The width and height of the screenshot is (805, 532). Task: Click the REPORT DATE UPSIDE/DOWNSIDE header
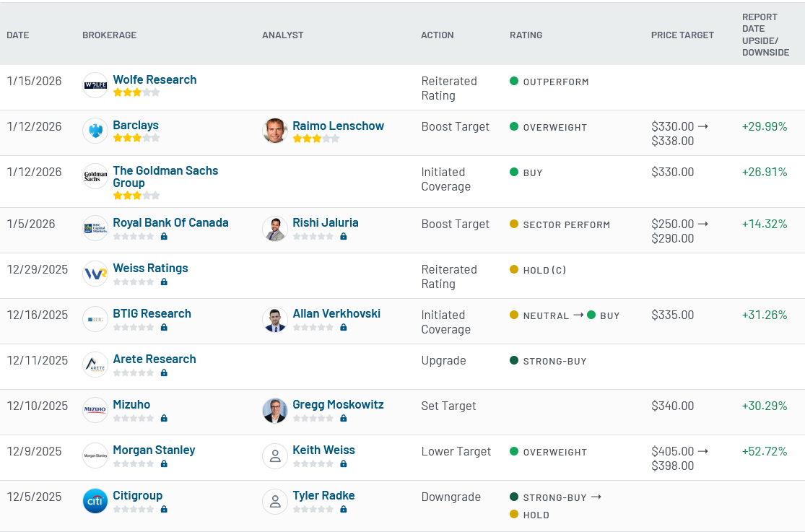[x=765, y=35]
